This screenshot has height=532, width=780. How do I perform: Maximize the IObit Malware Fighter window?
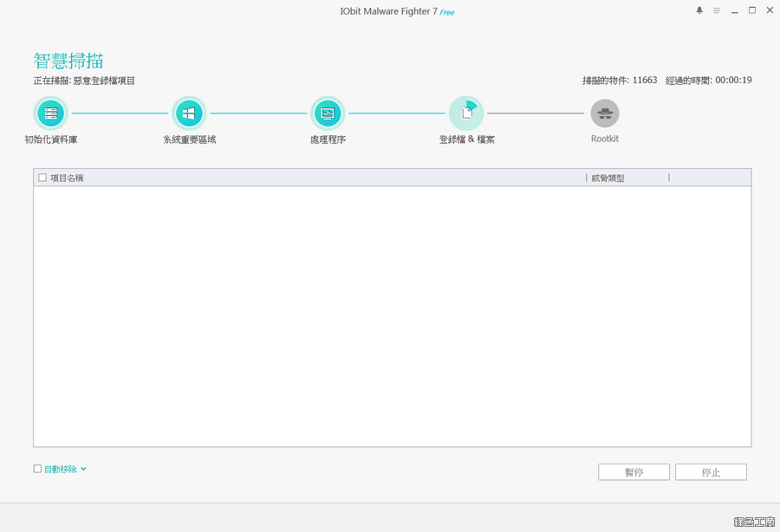pyautogui.click(x=752, y=10)
